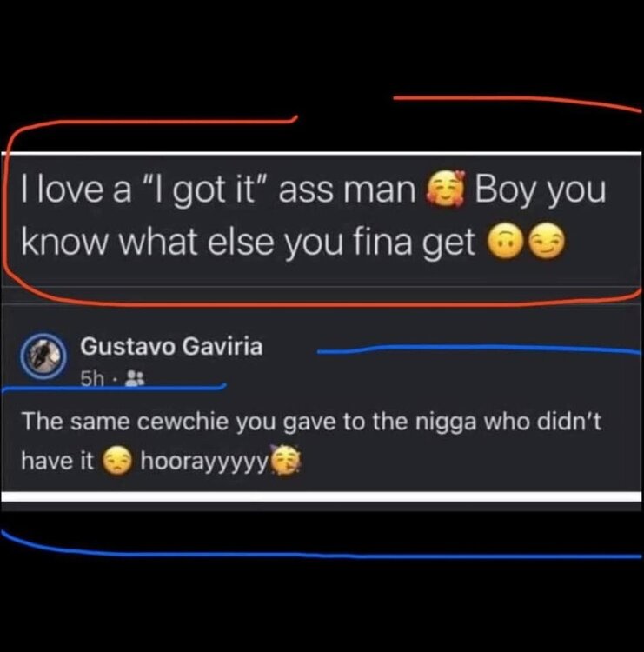The height and width of the screenshot is (652, 644).
Task: Click the upside-down face emoji
Action: [x=505, y=241]
